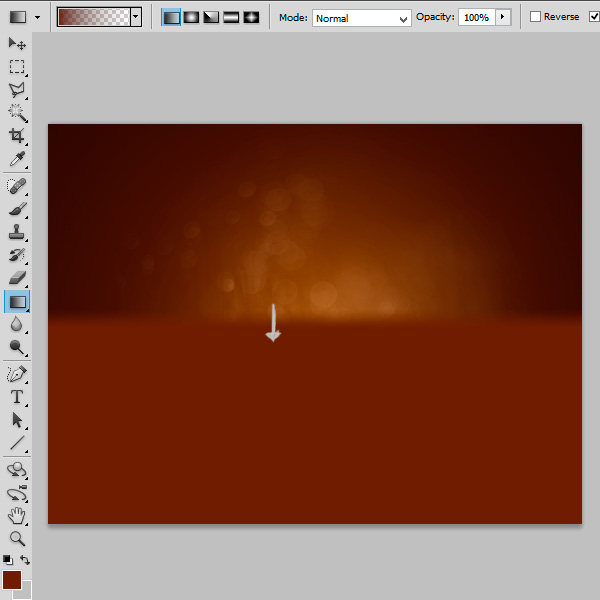Select the History Brush tool
This screenshot has height=600, width=600.
pyautogui.click(x=17, y=255)
